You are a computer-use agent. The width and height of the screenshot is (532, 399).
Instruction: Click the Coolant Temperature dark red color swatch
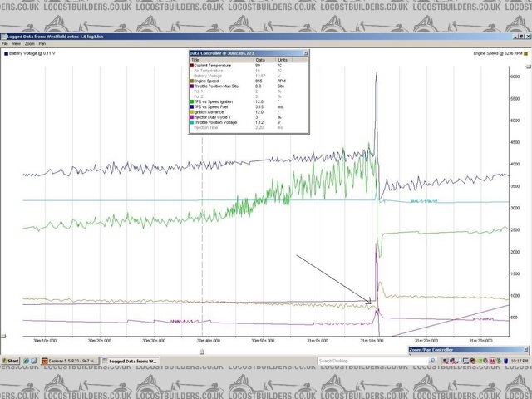[x=192, y=66]
